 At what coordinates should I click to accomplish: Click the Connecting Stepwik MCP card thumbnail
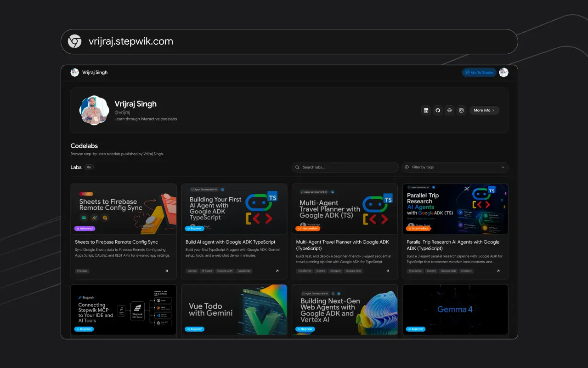pyautogui.click(x=124, y=310)
